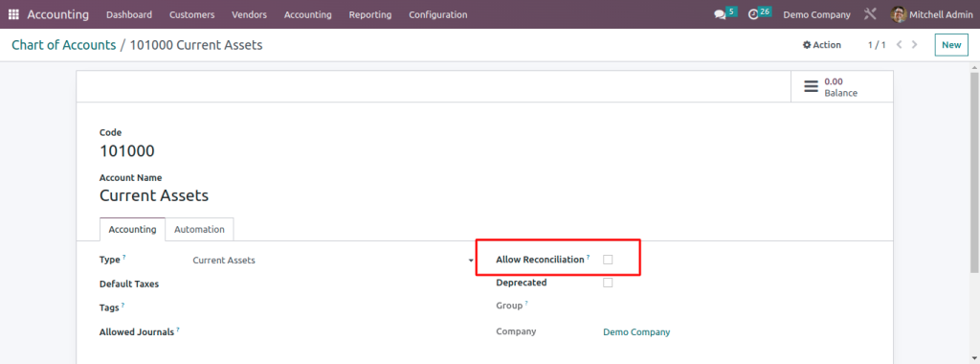Expand the Type dropdown arrow
980x364 pixels.
point(471,261)
